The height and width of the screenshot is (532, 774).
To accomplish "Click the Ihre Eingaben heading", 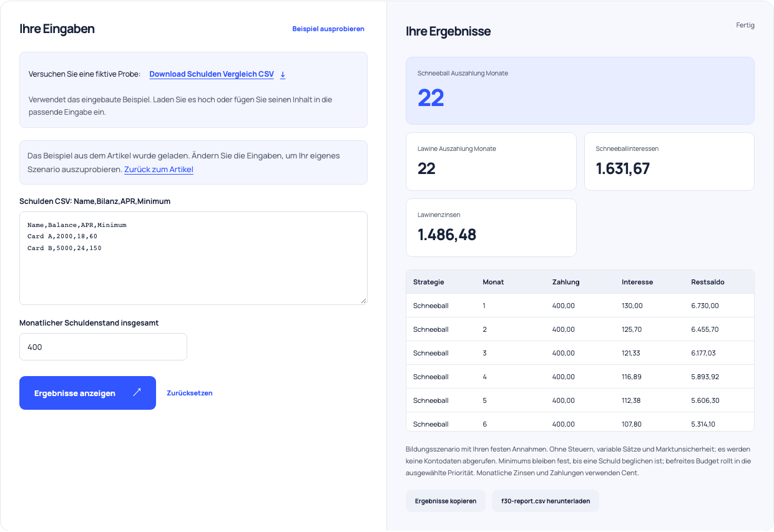I will click(57, 29).
